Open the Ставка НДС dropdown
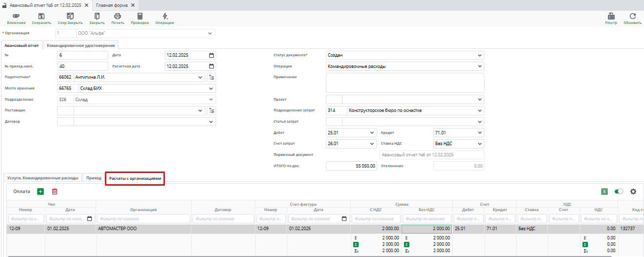Viewport: 644px width, 257px height. (480, 144)
